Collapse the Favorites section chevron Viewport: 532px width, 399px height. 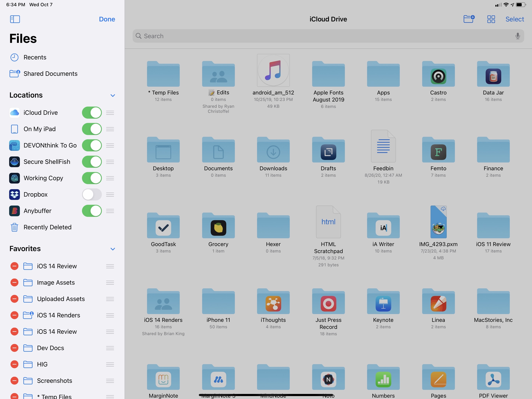113,249
